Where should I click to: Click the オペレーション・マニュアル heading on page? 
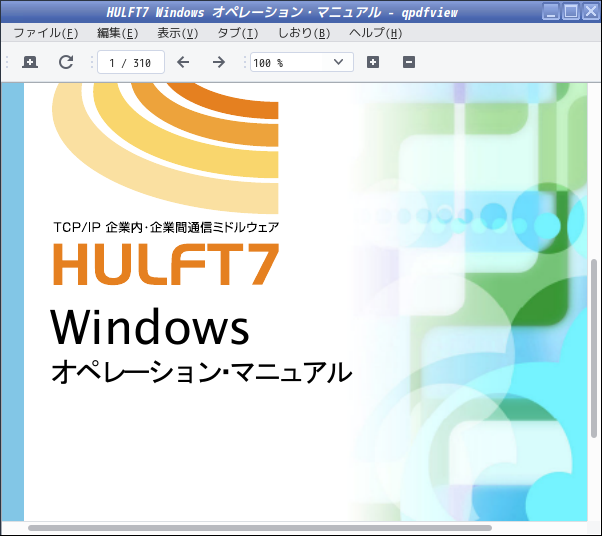coord(202,372)
